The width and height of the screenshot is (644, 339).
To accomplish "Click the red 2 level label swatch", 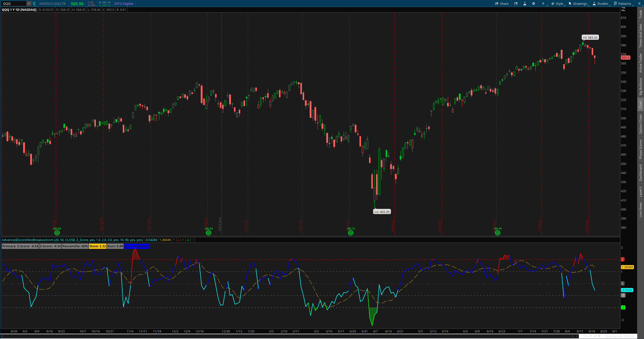I will [x=623, y=259].
